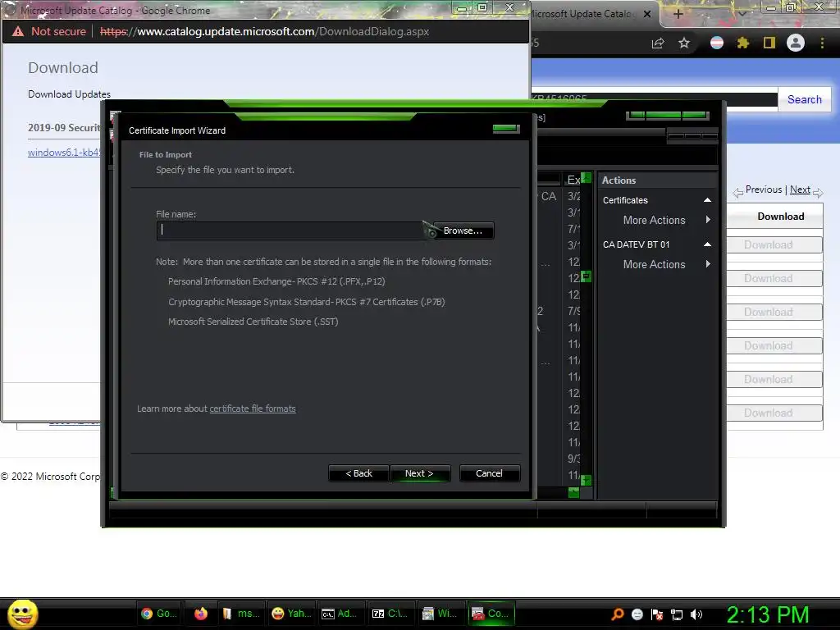Click the 2:13 PM taskbar clock
840x630 pixels.
(768, 615)
